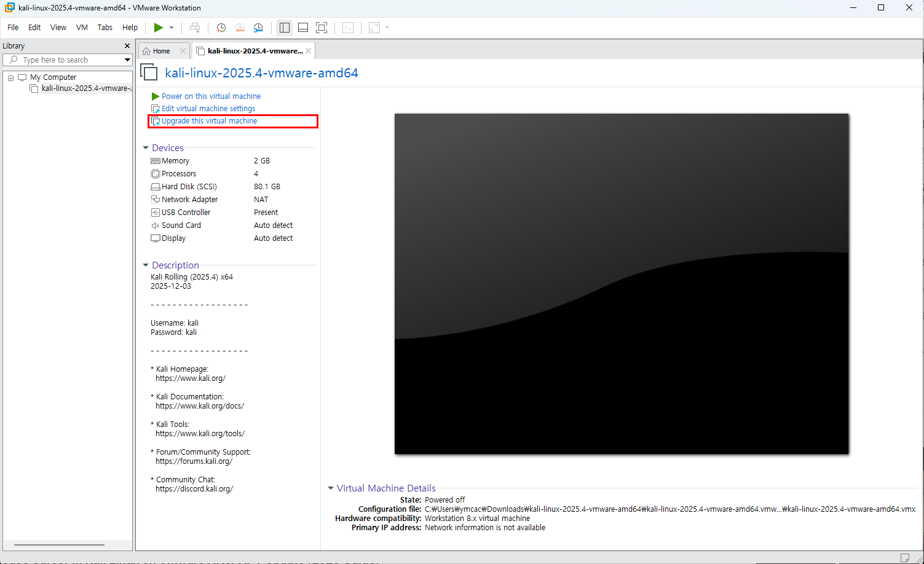Image resolution: width=924 pixels, height=564 pixels.
Task: Click the VM screen preview thumbnail
Action: (x=622, y=284)
